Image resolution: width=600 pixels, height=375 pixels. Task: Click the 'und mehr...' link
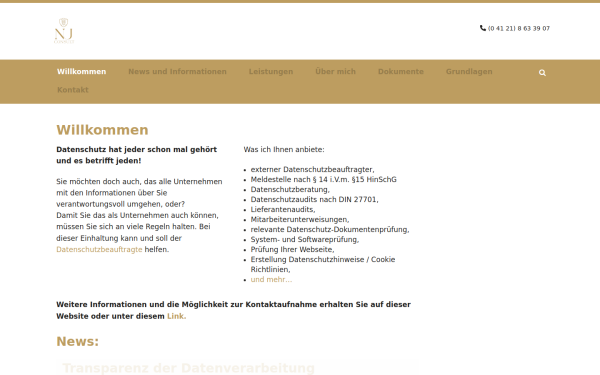coord(271,280)
